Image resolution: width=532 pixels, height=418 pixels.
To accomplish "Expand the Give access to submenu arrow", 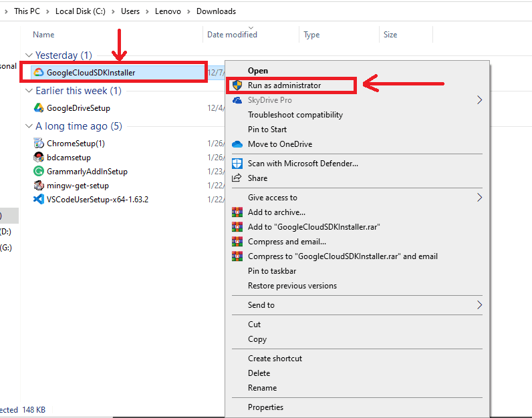I will [479, 198].
